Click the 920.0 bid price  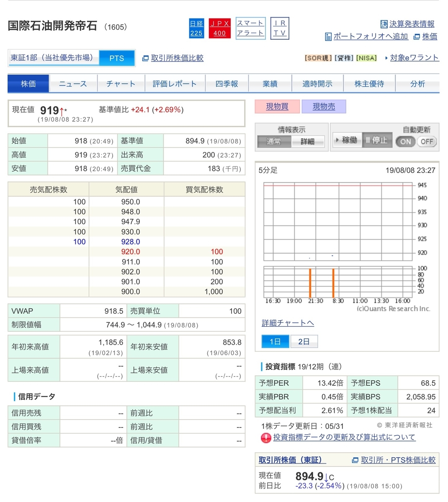131,252
